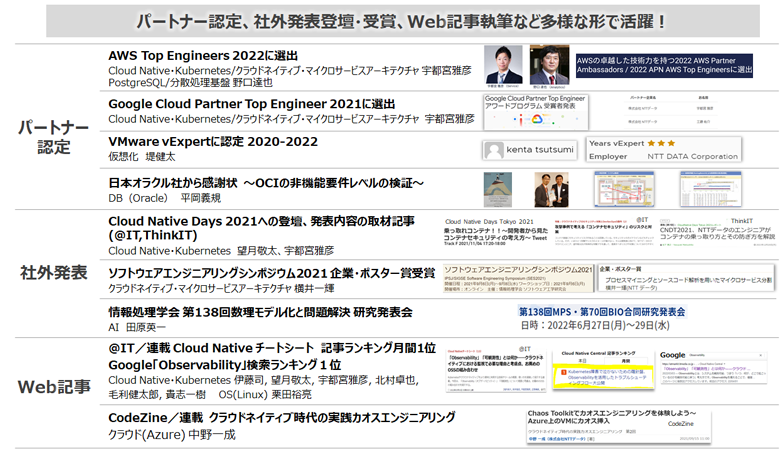The image size is (780, 452).
Task: Click the slide title banner about パートナー認定、社外発表
Action: 402,21
